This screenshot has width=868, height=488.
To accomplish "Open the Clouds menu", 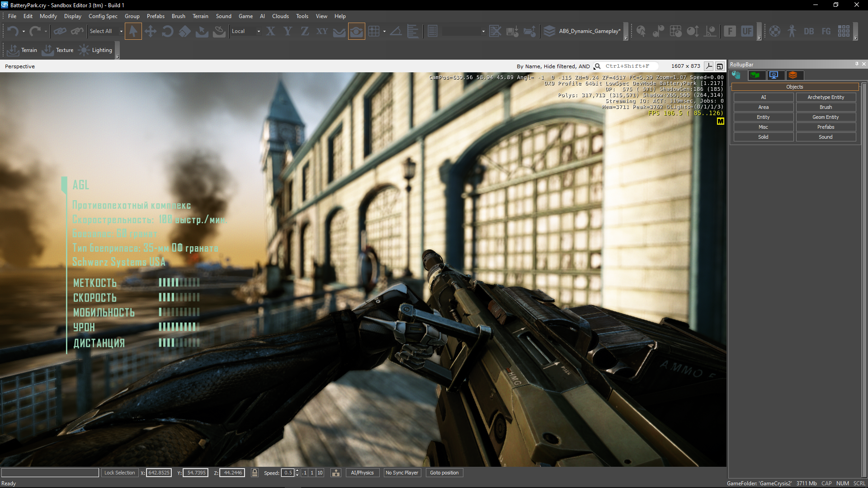I will (280, 16).
